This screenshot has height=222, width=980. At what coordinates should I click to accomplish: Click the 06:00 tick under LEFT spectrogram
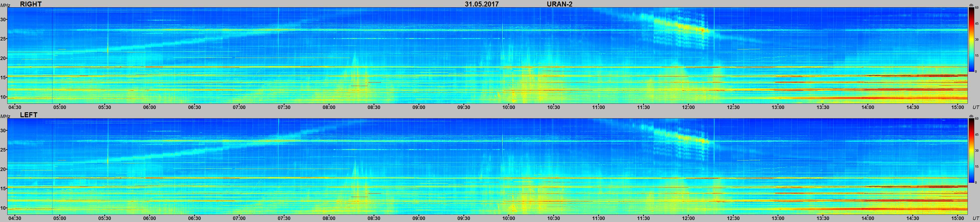[149, 218]
